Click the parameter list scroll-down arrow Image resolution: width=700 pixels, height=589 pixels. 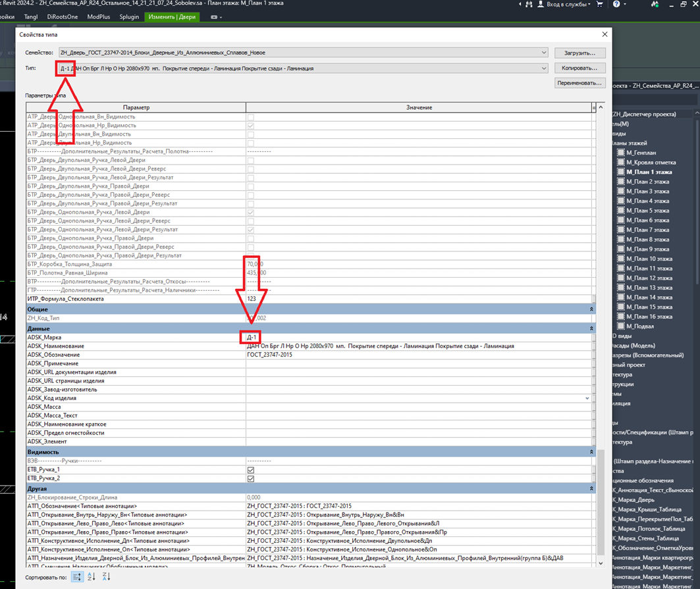pyautogui.click(x=601, y=563)
